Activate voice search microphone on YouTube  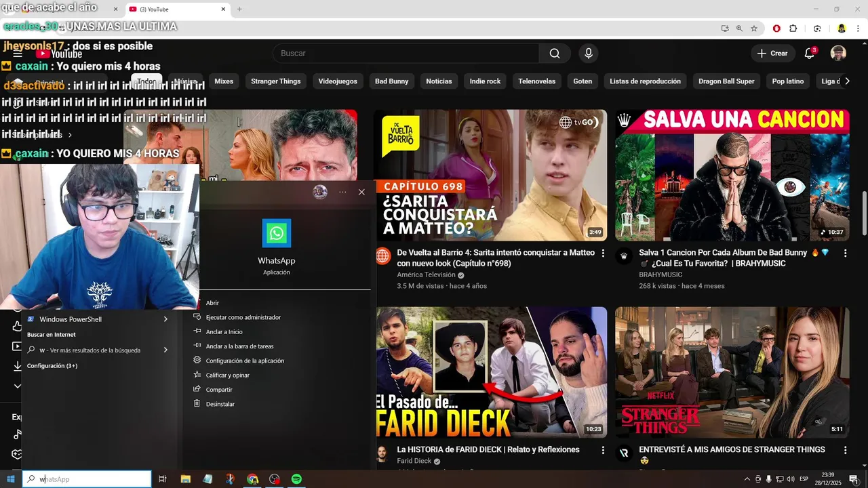coord(589,54)
